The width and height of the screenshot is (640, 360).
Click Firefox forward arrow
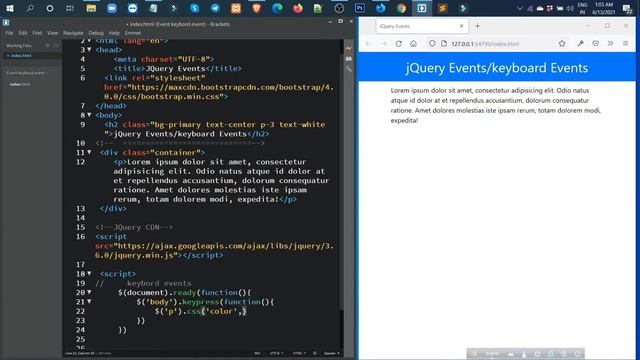383,44
